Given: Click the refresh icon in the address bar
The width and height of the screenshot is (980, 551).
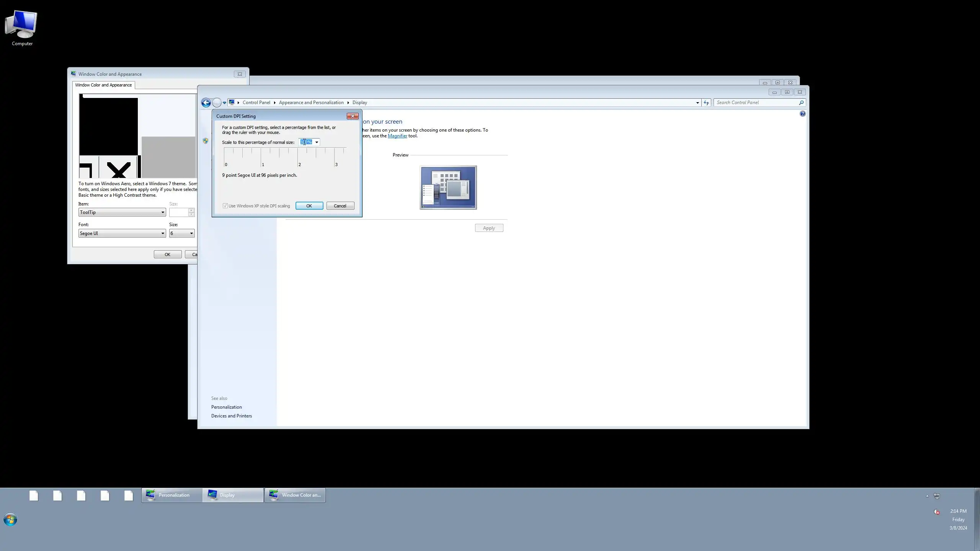Looking at the screenshot, I should pyautogui.click(x=706, y=103).
